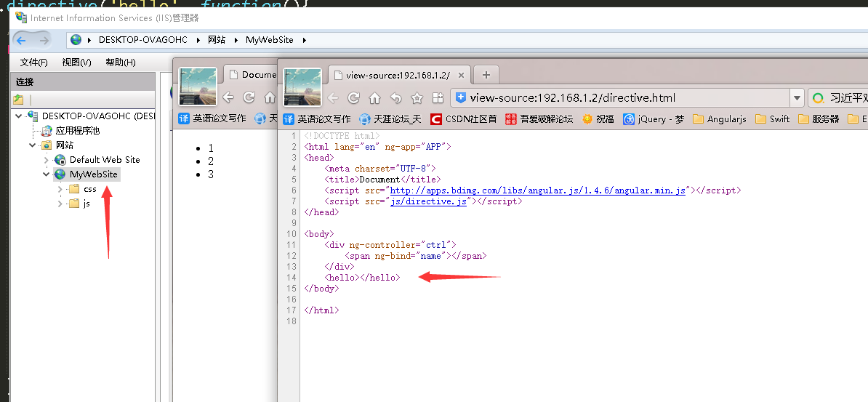Open the 帮助(H) menu
Screen dimensions: 868x402
click(120, 62)
